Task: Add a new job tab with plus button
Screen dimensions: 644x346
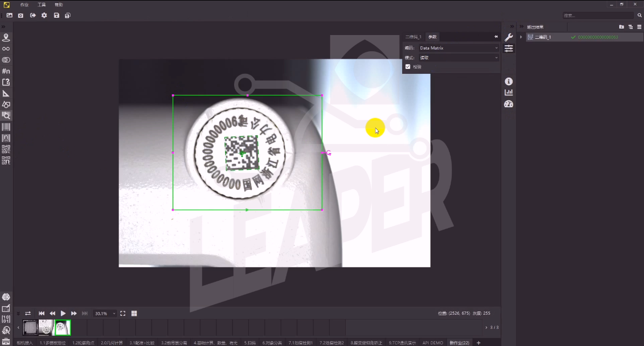Action: point(479,343)
